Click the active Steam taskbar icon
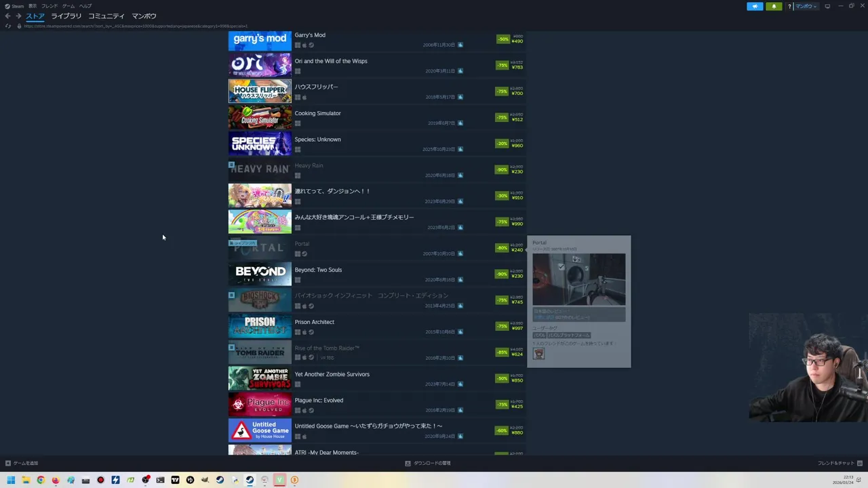The image size is (868, 488). click(250, 480)
